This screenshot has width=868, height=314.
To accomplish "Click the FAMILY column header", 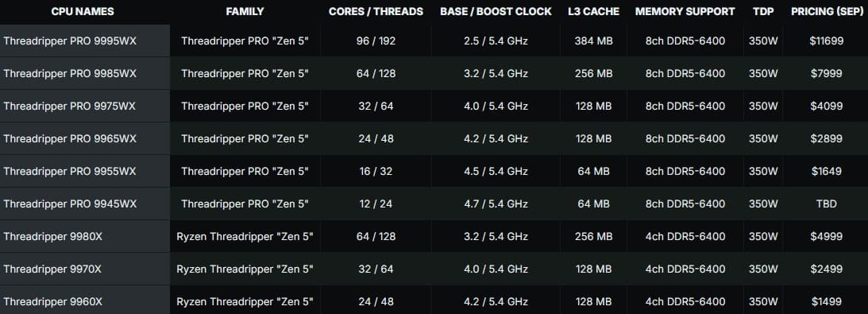I will (245, 12).
